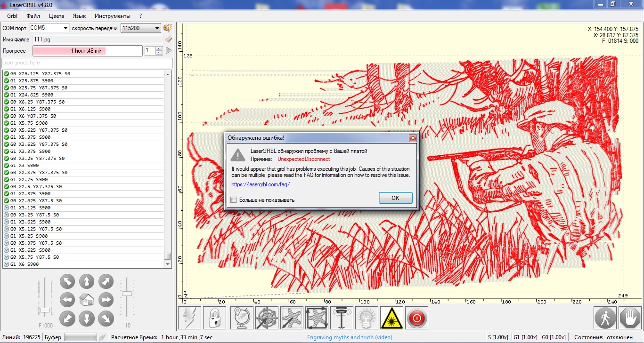
Task: Click the padlock unlock icon
Action: coord(215,318)
